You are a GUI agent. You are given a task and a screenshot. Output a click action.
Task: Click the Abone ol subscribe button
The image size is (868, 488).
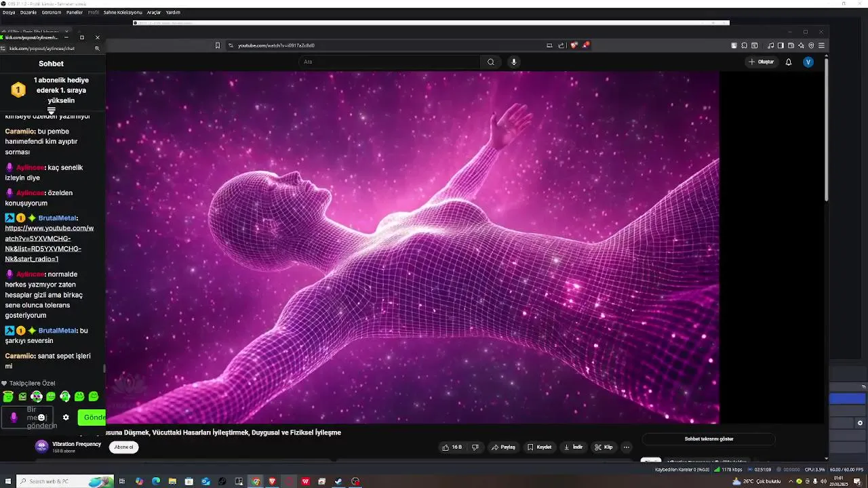(x=123, y=447)
